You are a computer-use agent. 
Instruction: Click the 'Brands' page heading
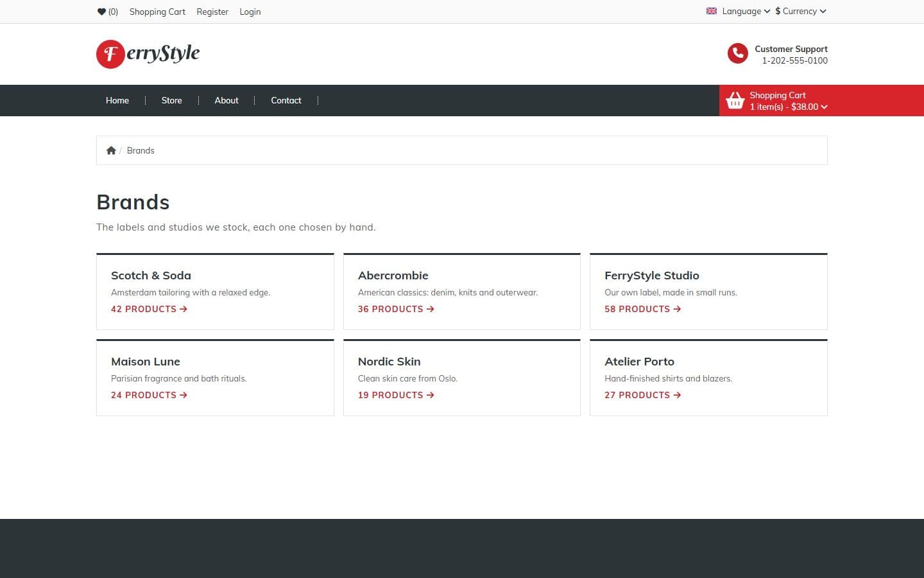pos(133,202)
